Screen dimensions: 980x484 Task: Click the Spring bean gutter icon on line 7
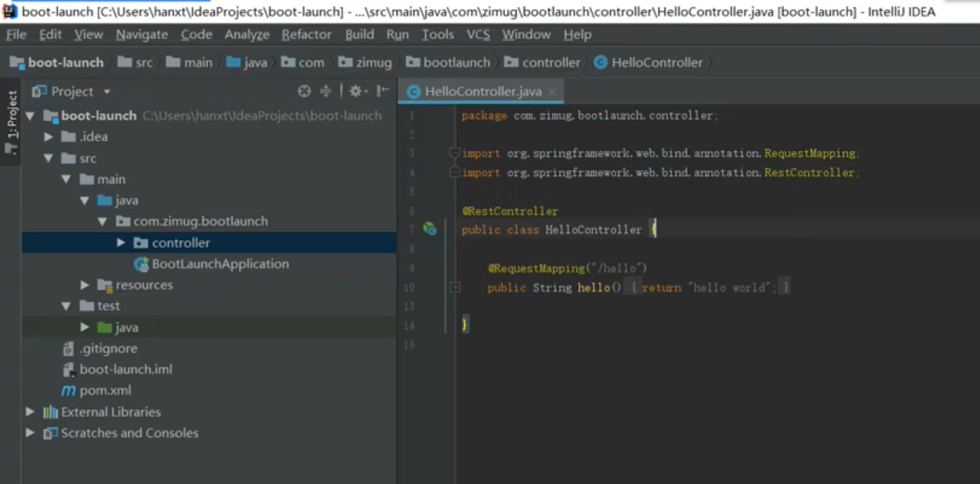click(x=430, y=230)
